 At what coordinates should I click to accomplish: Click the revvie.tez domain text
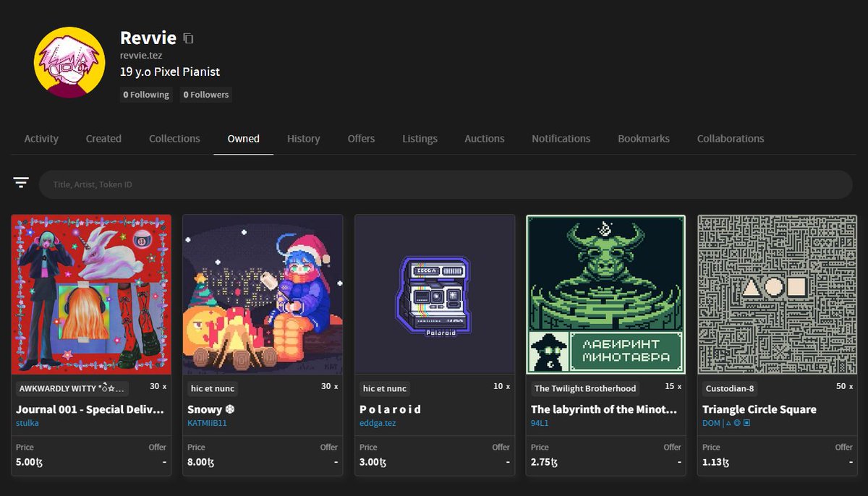(140, 56)
